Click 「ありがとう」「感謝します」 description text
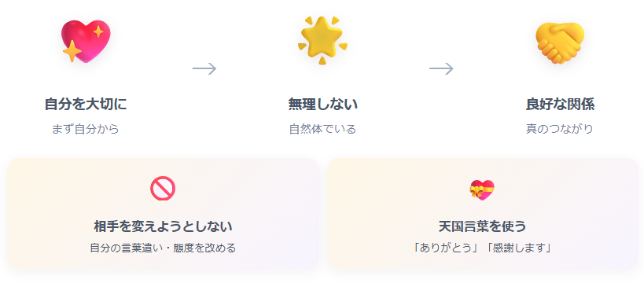 click(x=483, y=248)
